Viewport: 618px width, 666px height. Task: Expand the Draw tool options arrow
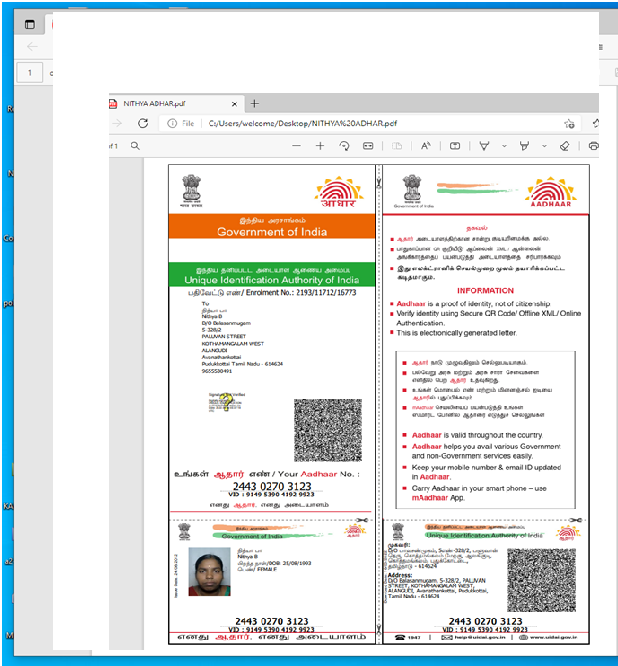click(502, 146)
